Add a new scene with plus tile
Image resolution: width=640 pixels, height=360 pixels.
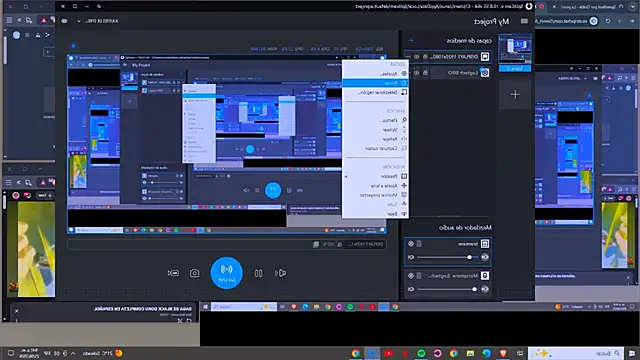pos(515,95)
